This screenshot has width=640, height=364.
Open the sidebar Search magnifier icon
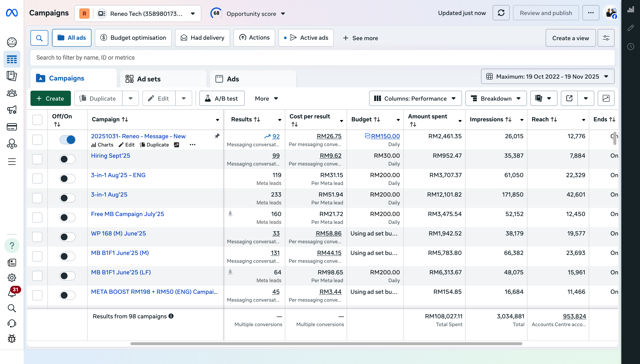12,308
